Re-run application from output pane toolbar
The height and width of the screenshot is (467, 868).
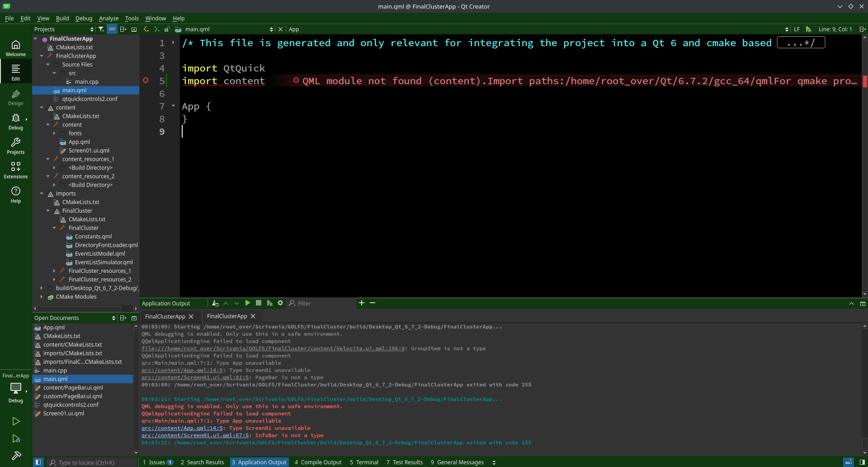coord(248,303)
